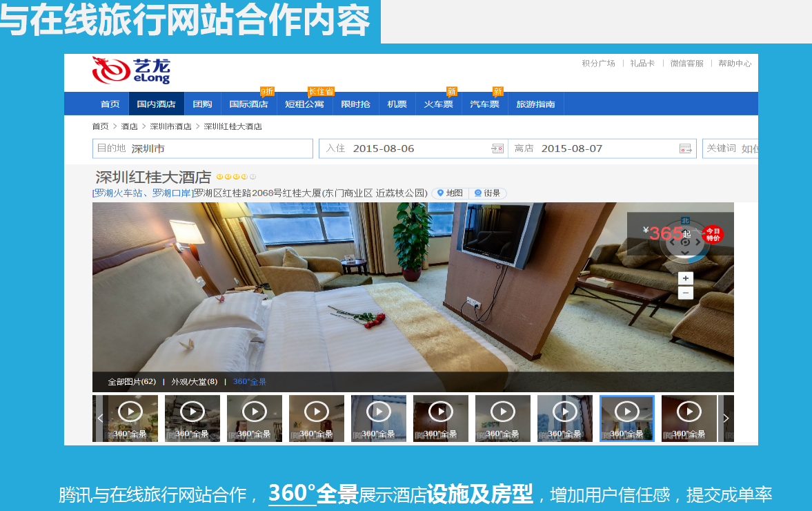The image size is (812, 511).
Task: Click the 帮助中心 link
Action: pos(735,64)
